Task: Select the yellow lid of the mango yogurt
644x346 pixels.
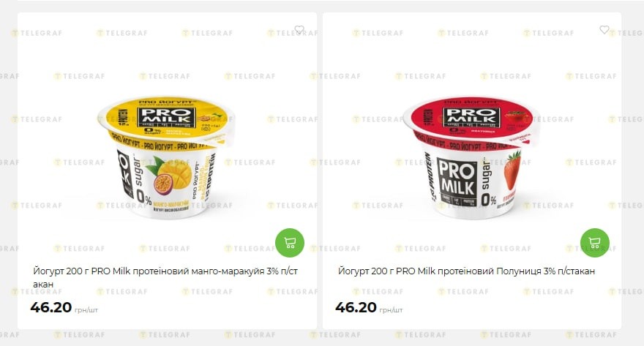Action: pos(166,119)
